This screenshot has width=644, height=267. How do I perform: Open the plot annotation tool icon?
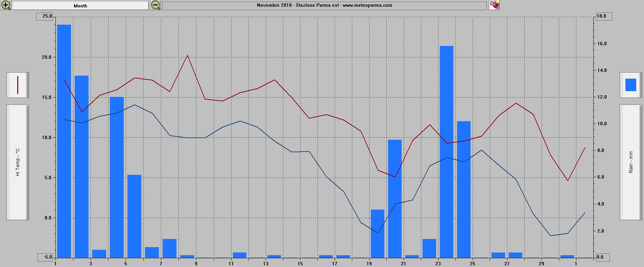494,5
